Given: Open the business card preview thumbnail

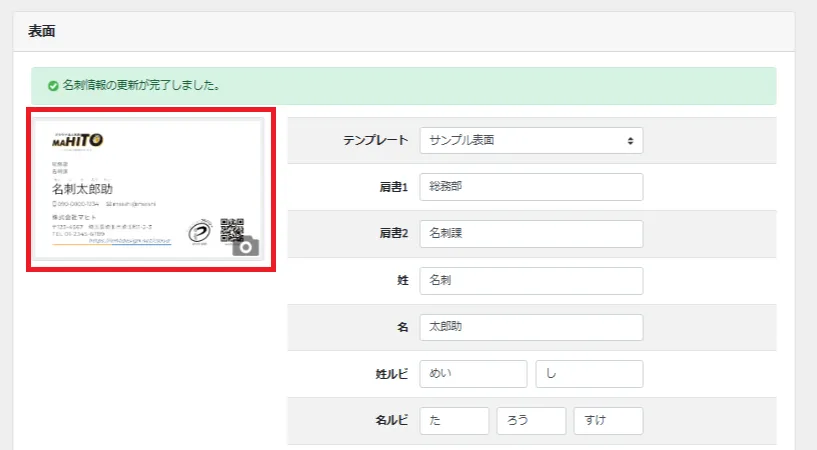Looking at the screenshot, I should click(149, 189).
